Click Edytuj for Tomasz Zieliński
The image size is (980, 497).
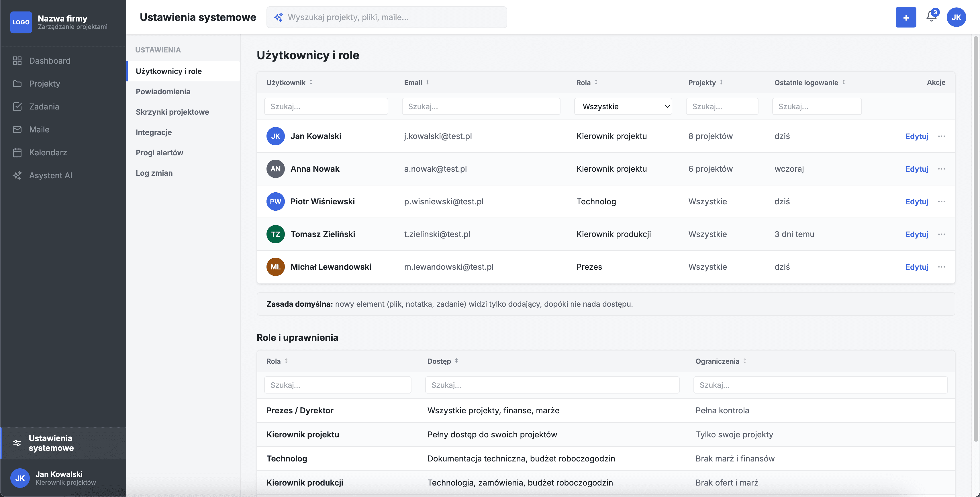pos(916,234)
